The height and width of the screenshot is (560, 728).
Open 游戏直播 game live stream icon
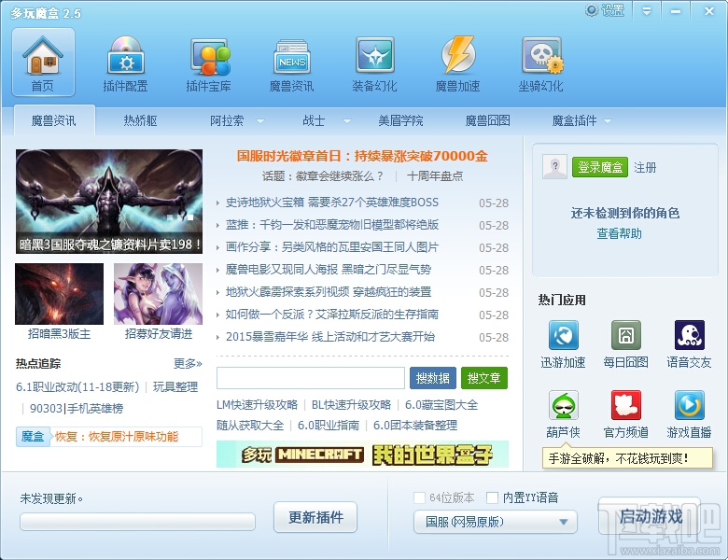689,405
